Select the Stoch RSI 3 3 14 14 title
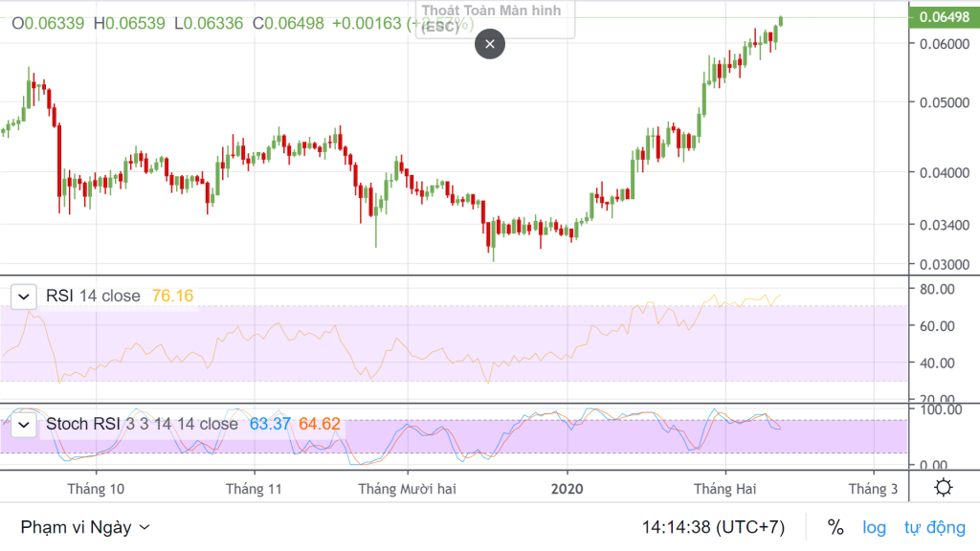980x551 pixels. (142, 424)
